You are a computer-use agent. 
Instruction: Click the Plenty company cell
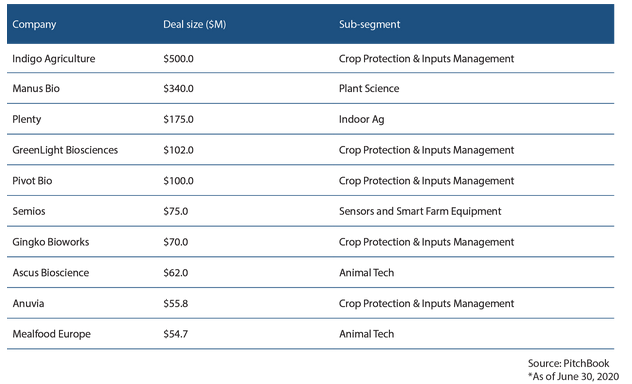pyautogui.click(x=27, y=120)
